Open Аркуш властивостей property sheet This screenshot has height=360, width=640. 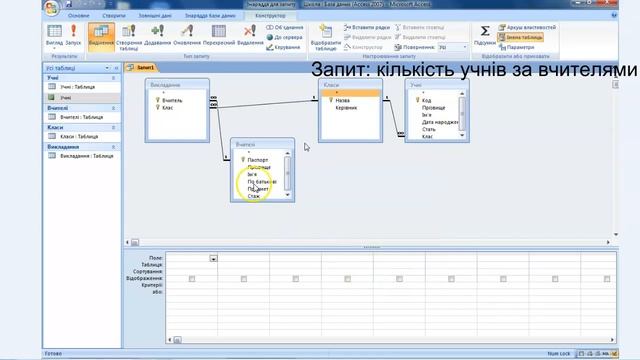[527, 27]
